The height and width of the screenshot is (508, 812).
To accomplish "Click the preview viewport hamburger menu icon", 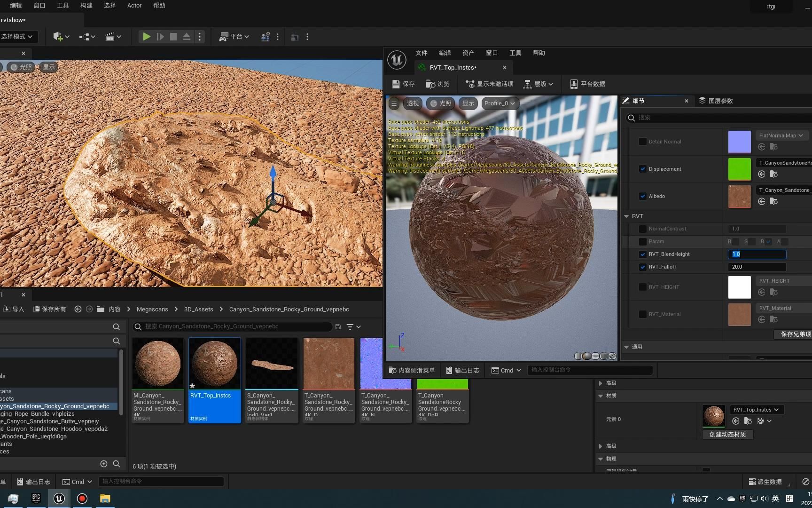I will pyautogui.click(x=394, y=103).
